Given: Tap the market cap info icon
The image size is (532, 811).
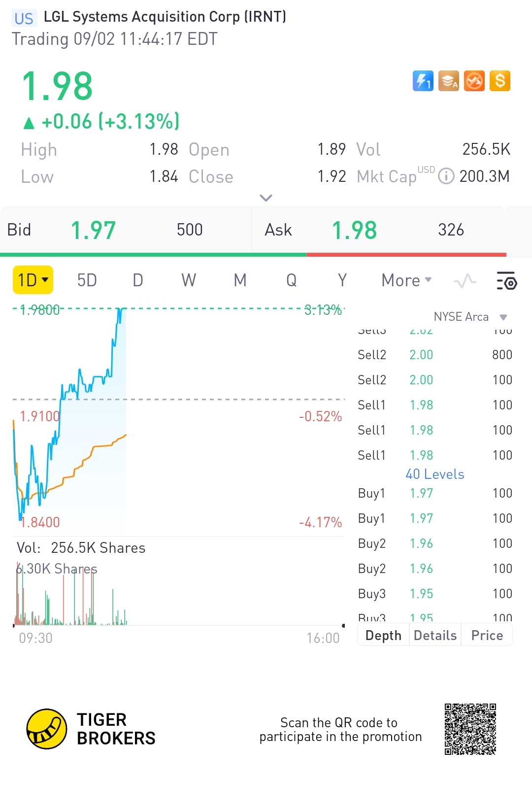Looking at the screenshot, I should 446,176.
